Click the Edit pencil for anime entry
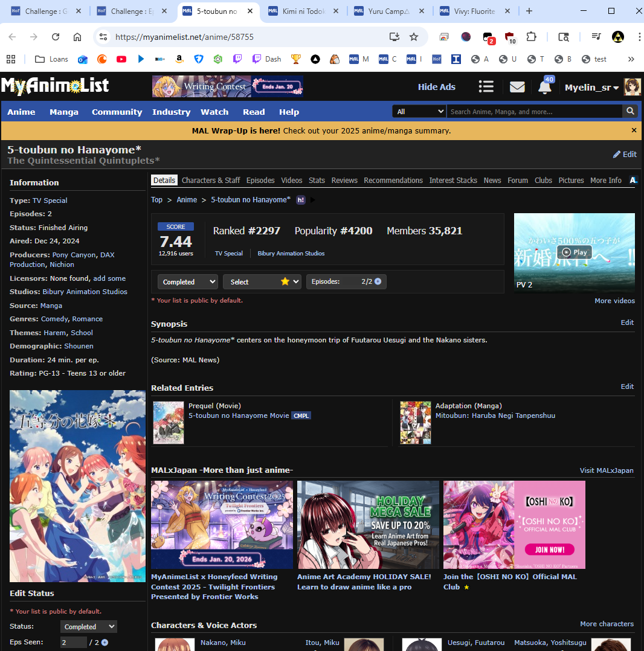Viewport: 644px width, 651px height. click(x=625, y=154)
